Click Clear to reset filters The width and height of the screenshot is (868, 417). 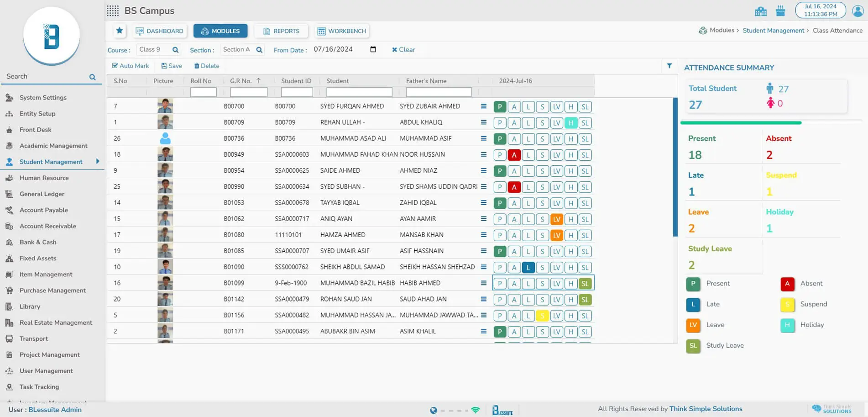403,50
